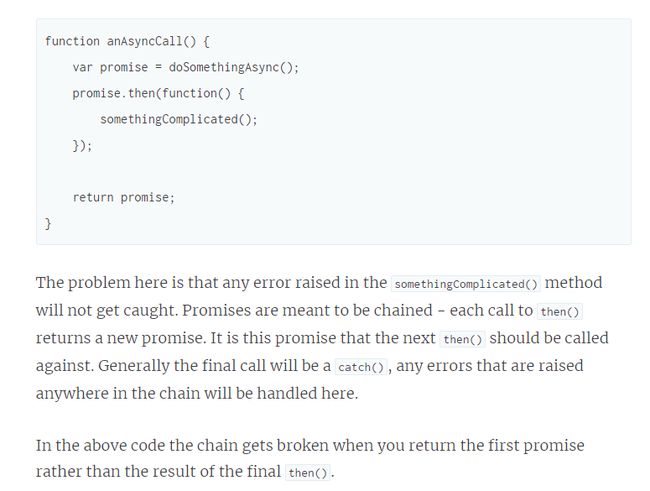Click the closing }); line in code
The width and height of the screenshot is (650, 491).
click(82, 146)
